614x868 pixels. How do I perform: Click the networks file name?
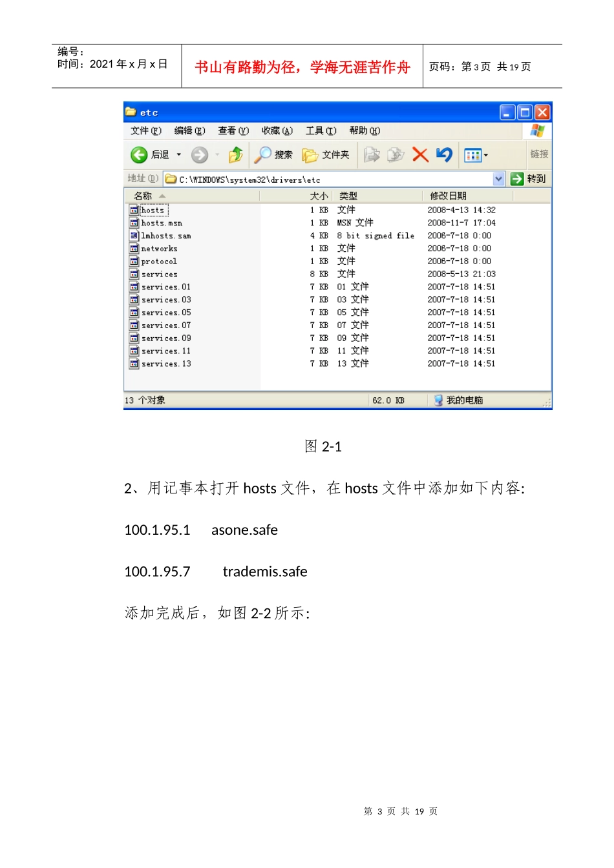pyautogui.click(x=159, y=249)
